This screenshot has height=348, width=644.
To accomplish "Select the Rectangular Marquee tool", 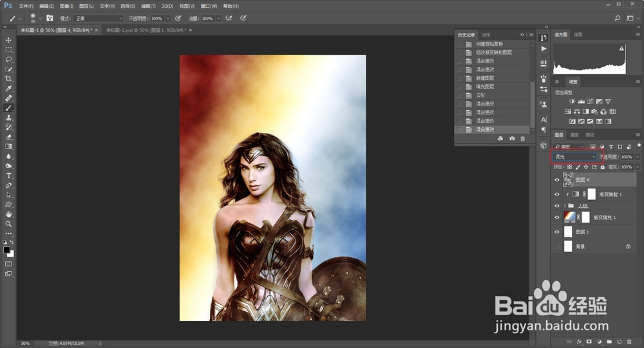I will coord(8,50).
